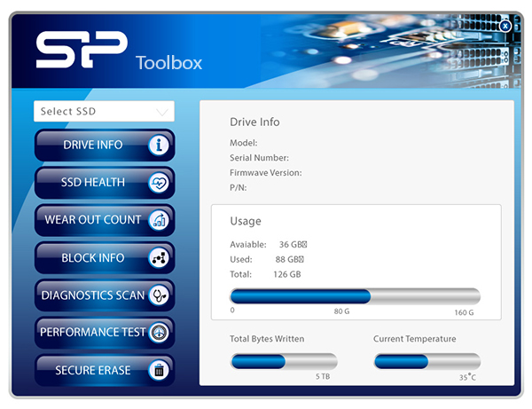Click the trash can icon for Secure Erase
The image size is (532, 409).
(x=159, y=370)
